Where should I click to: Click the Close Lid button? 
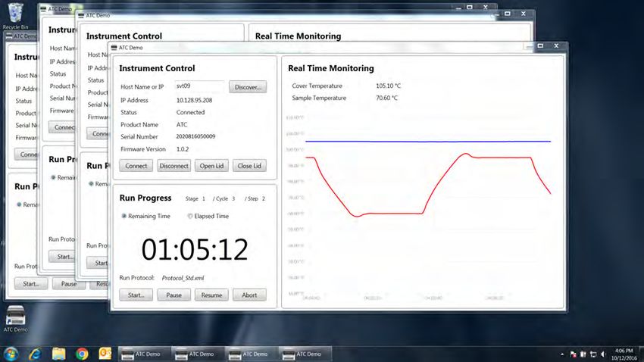click(x=249, y=166)
